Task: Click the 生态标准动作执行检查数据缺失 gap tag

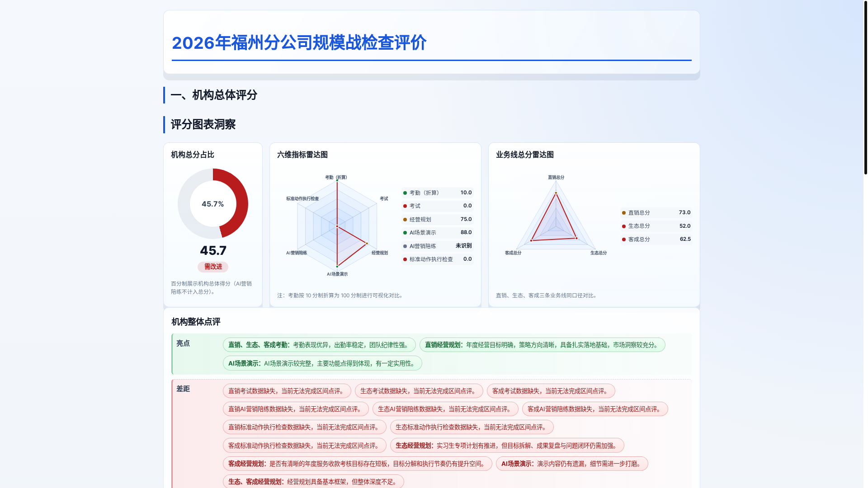Action: pos(472,427)
